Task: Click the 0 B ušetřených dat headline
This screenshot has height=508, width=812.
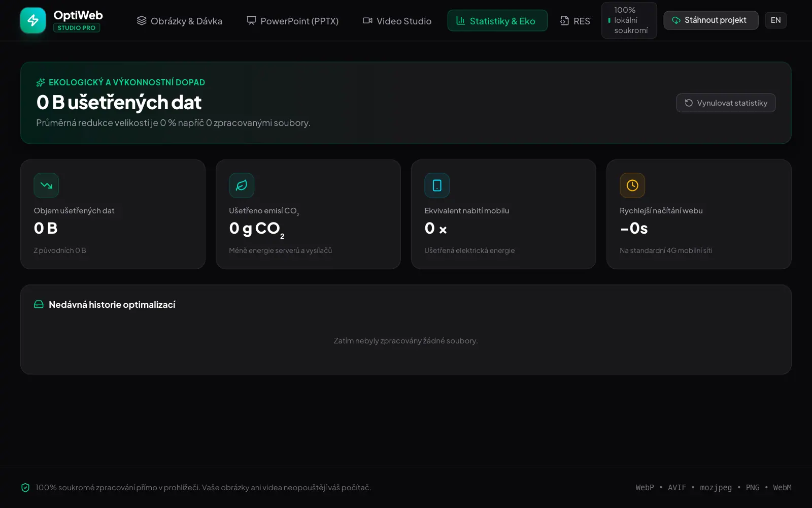Action: (x=119, y=103)
